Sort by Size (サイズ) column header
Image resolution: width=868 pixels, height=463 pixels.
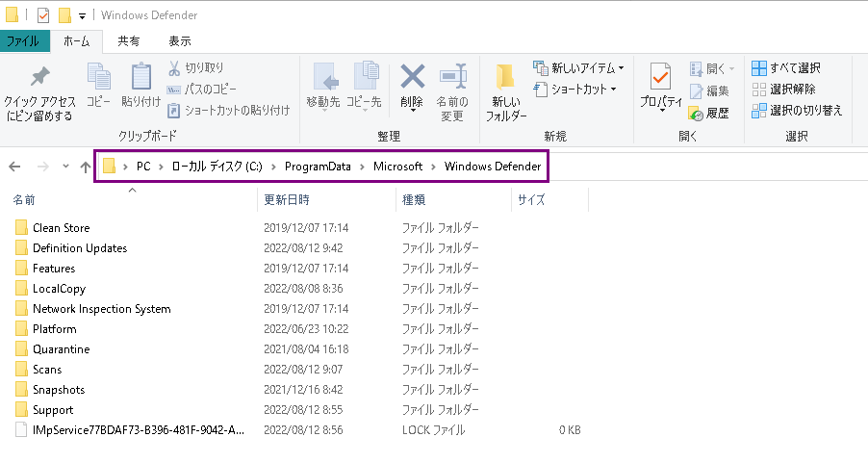531,200
